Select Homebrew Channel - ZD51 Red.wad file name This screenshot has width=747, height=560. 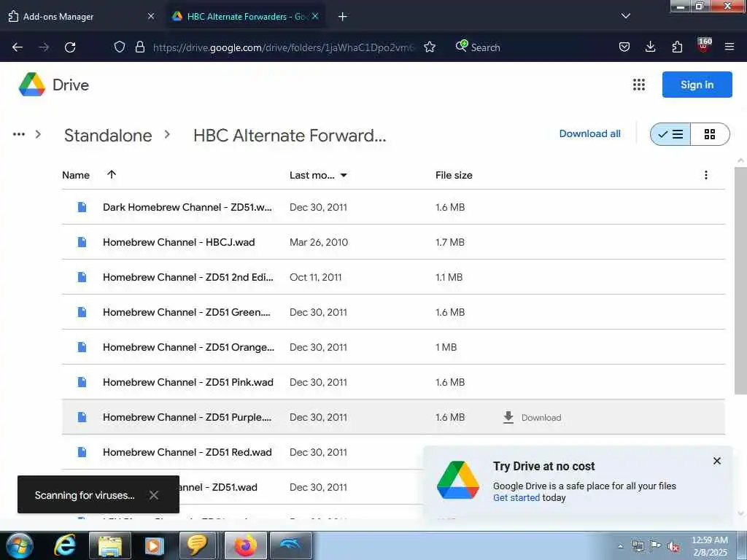[x=187, y=452]
